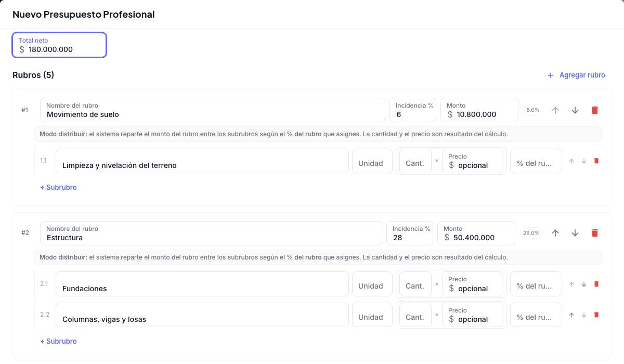Image resolution: width=624 pixels, height=364 pixels.
Task: Move rubro Movimiento de suelo up
Action: click(555, 110)
